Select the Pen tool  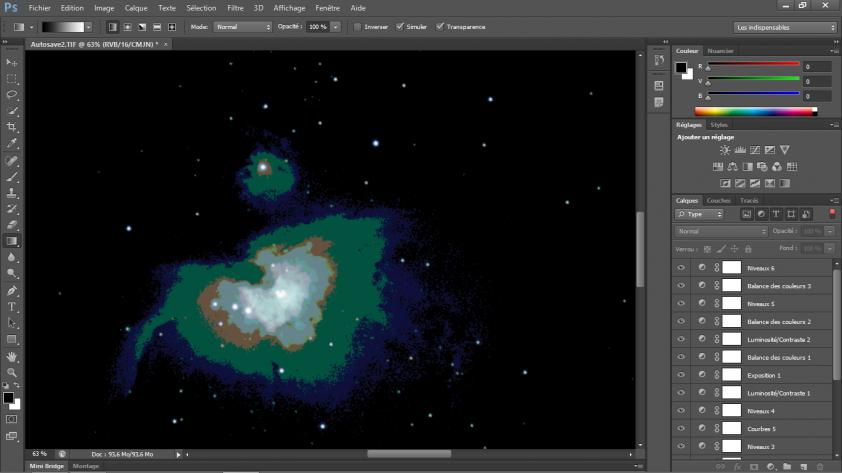click(11, 290)
